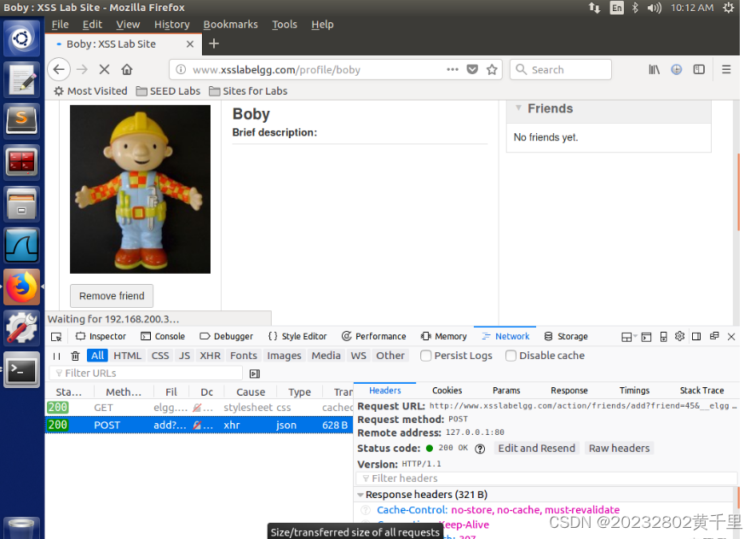Open devtools settings gear icon
The width and height of the screenshot is (756, 539).
coord(680,336)
